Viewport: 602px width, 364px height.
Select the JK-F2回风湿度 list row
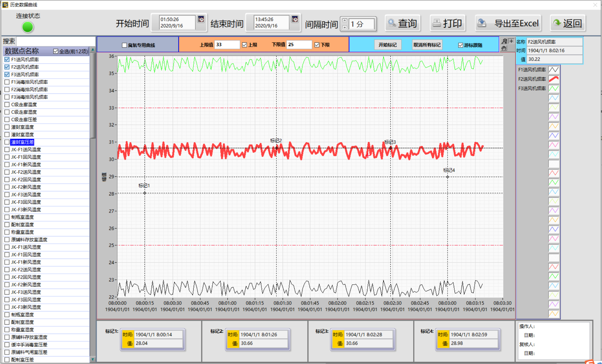pos(47,277)
